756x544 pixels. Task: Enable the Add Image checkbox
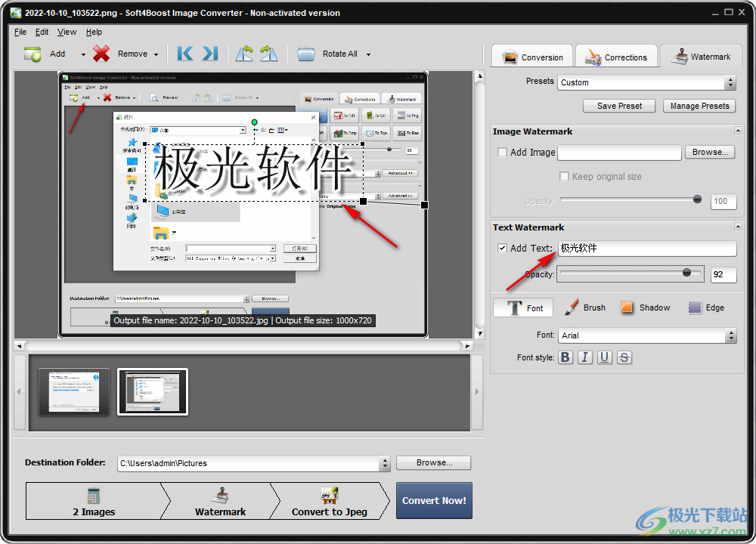[x=503, y=153]
